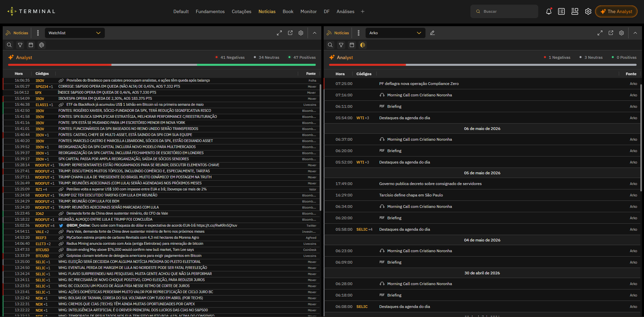Switch to the Cotações tab

click(241, 11)
